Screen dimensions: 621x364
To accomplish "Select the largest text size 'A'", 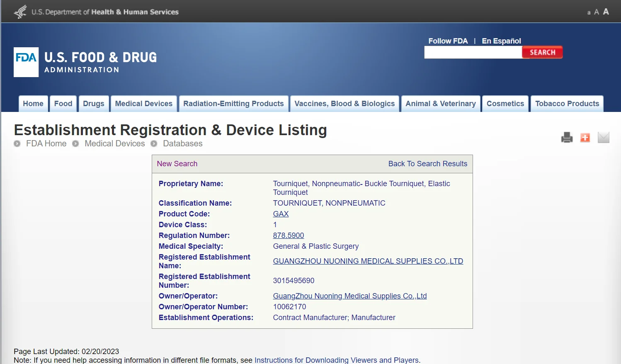I will 606,12.
